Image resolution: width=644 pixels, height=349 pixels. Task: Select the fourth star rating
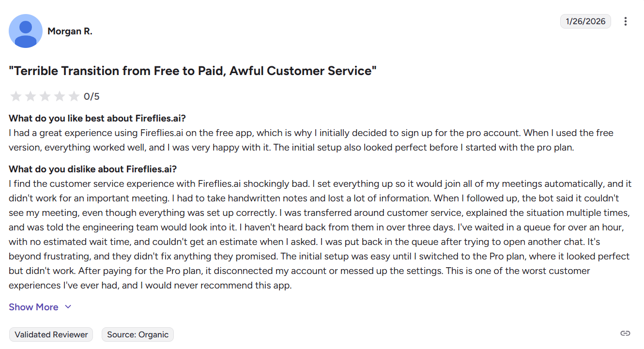tap(60, 96)
